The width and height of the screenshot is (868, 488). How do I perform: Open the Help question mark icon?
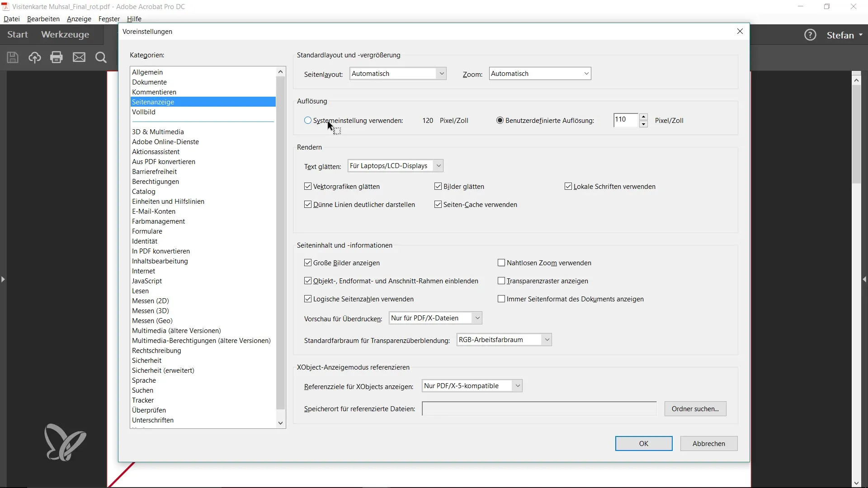pos(810,35)
